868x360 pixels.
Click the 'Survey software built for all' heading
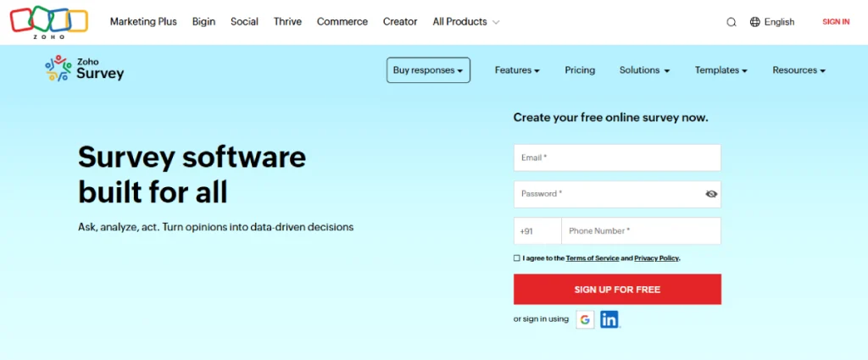192,174
